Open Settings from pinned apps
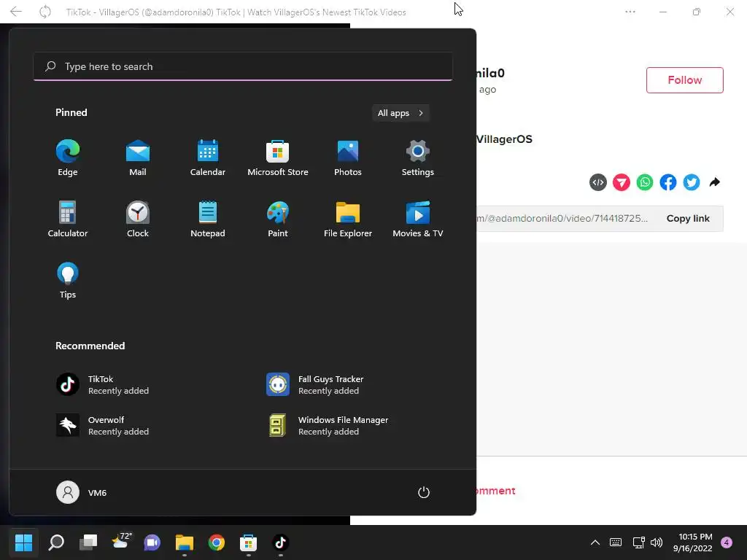 [418, 158]
